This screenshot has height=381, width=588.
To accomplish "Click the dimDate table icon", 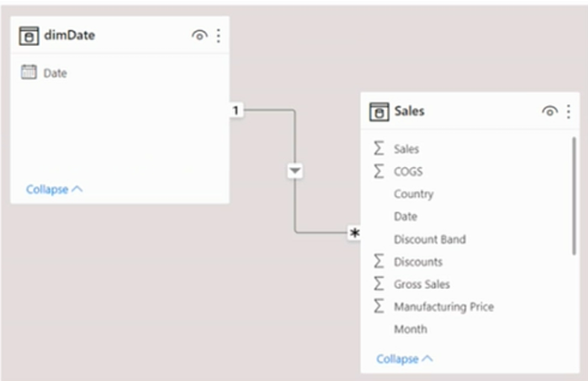I will tap(29, 35).
